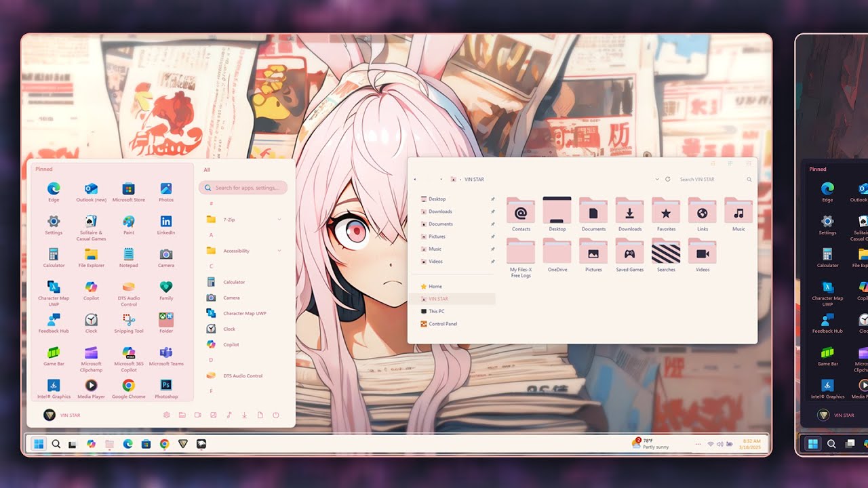Click the Start button on light taskbar

[x=39, y=444]
